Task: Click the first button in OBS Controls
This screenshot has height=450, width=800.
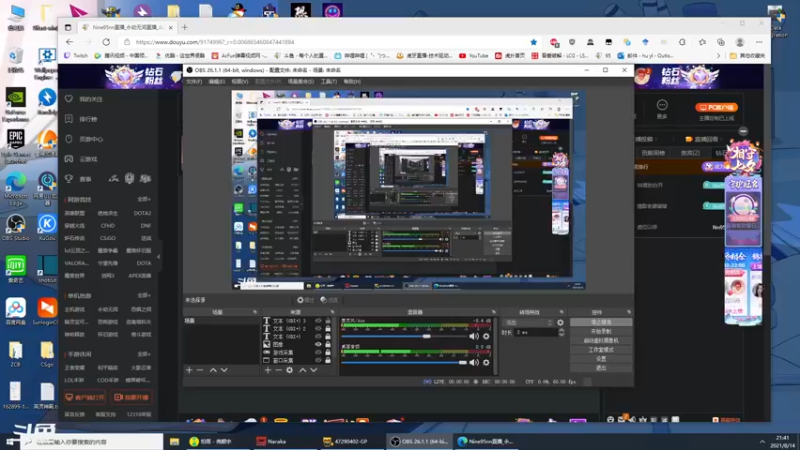Action: (601, 322)
